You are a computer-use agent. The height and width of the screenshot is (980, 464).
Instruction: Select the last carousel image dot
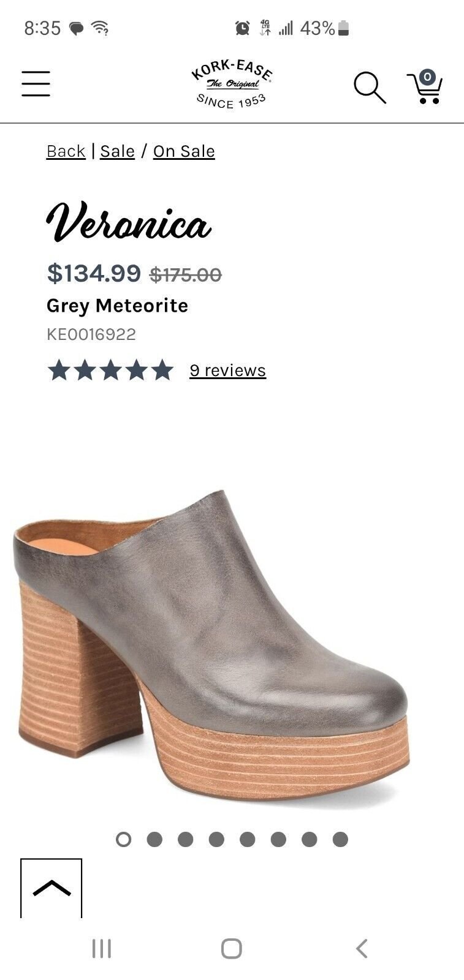[340, 839]
